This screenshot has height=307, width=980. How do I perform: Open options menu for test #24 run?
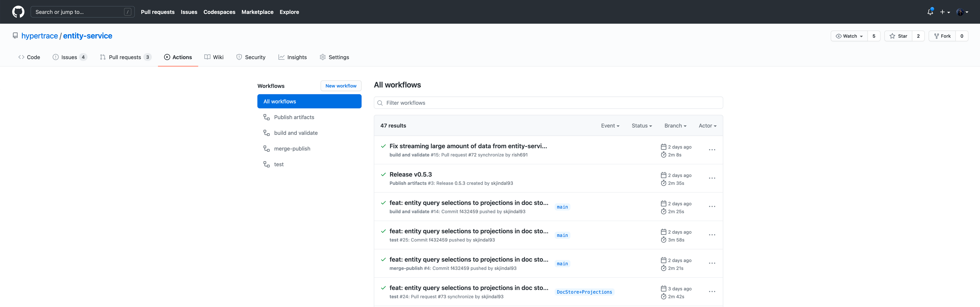pos(712,291)
